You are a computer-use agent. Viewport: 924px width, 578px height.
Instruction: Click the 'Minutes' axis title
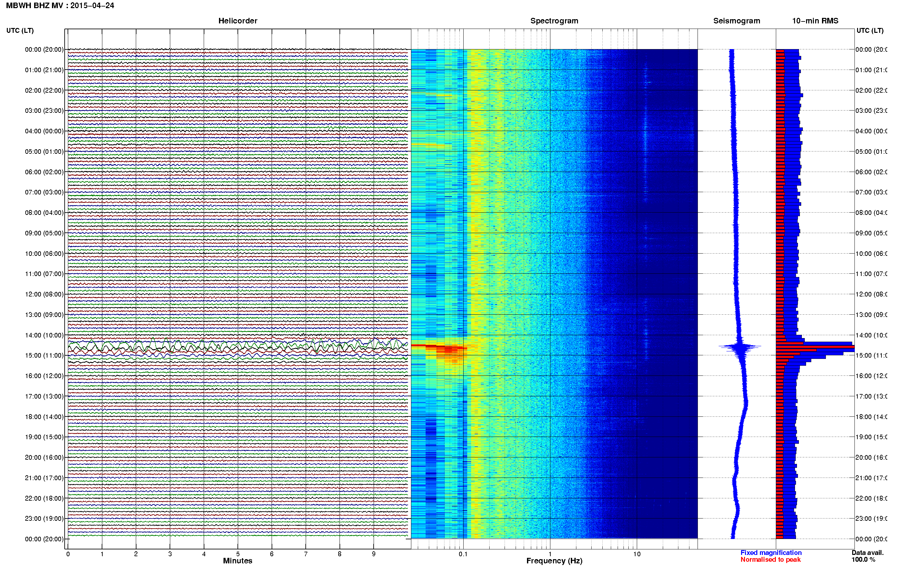tap(237, 561)
